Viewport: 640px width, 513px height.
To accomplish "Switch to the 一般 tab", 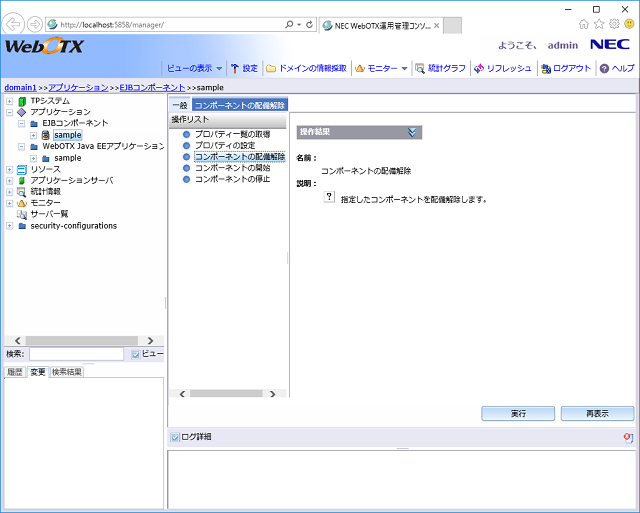I will [179, 104].
